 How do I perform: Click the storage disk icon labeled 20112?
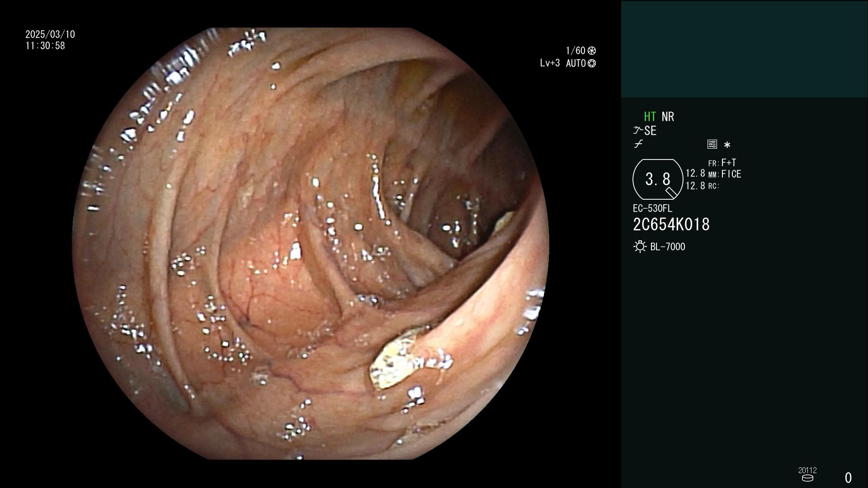pyautogui.click(x=807, y=478)
